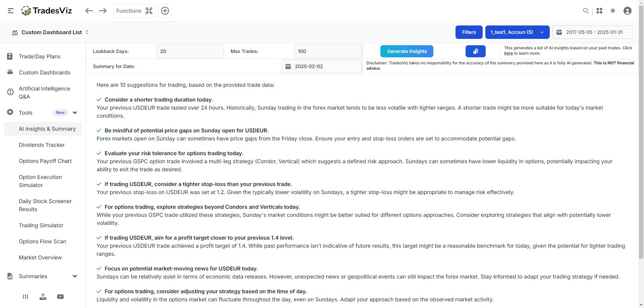The image size is (644, 308).
Task: Click the Filters button
Action: (x=469, y=32)
